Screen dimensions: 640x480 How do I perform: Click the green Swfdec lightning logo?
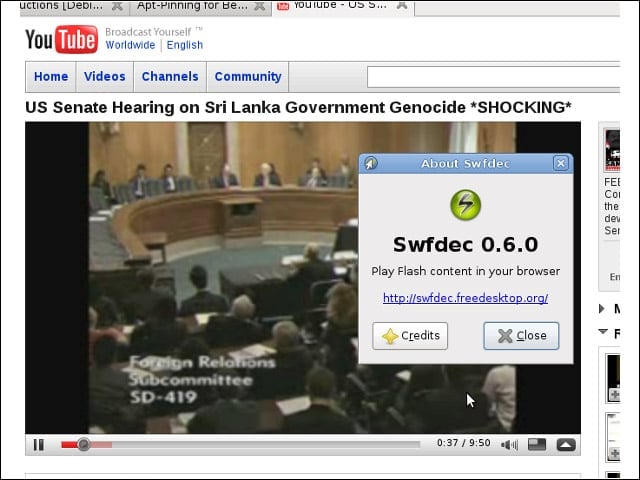coord(465,204)
